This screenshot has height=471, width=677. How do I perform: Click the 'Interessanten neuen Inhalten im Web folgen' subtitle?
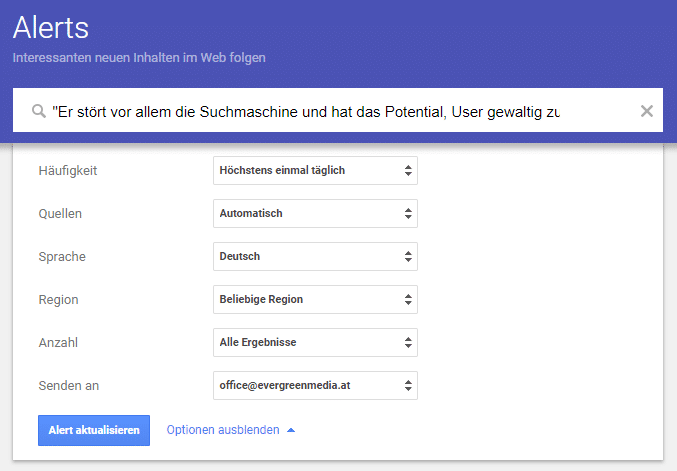pos(139,57)
